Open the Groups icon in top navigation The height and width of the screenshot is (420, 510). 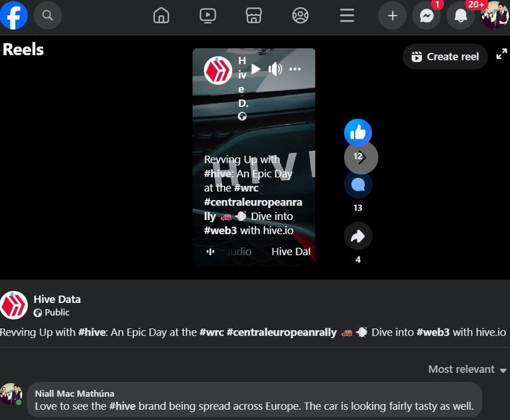(300, 15)
